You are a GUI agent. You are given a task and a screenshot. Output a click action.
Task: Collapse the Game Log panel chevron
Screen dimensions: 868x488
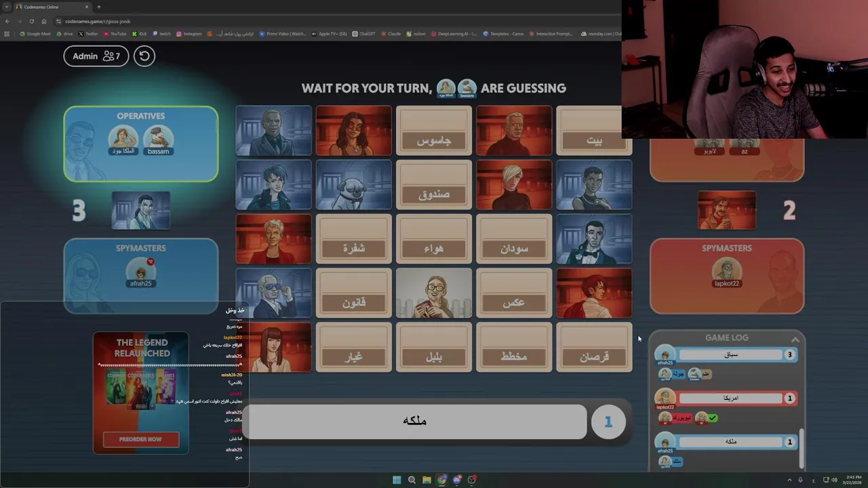coord(795,340)
